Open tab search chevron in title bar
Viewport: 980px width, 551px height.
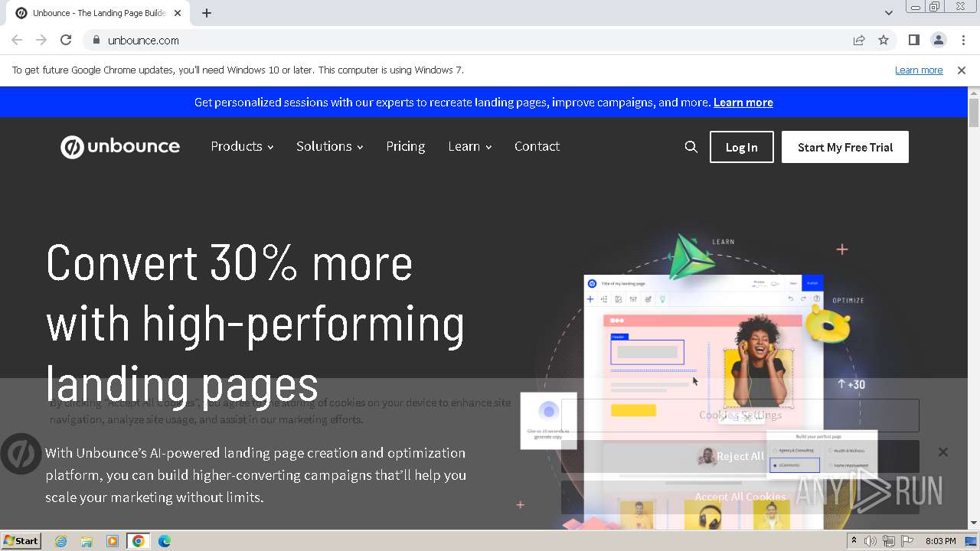tap(888, 13)
